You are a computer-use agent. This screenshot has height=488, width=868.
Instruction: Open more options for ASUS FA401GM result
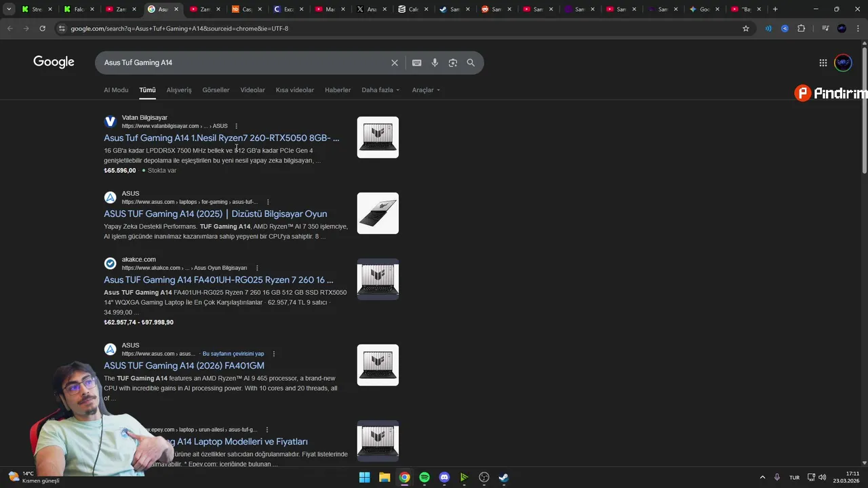point(273,354)
